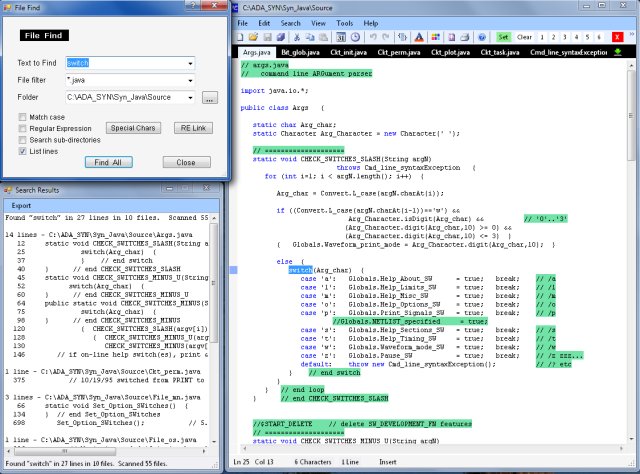
Task: Expand the Folder path dropdown
Action: tap(190, 98)
